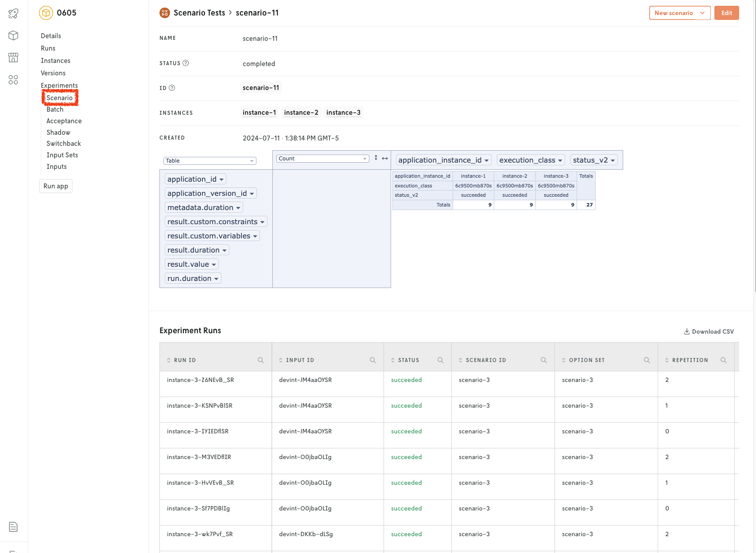
Task: Open the Batch experiments page
Action: tap(55, 109)
